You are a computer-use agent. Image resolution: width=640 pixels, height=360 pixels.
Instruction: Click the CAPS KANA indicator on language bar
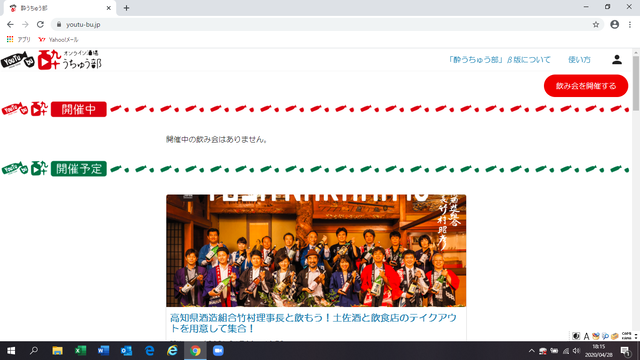pyautogui.click(x=627, y=336)
